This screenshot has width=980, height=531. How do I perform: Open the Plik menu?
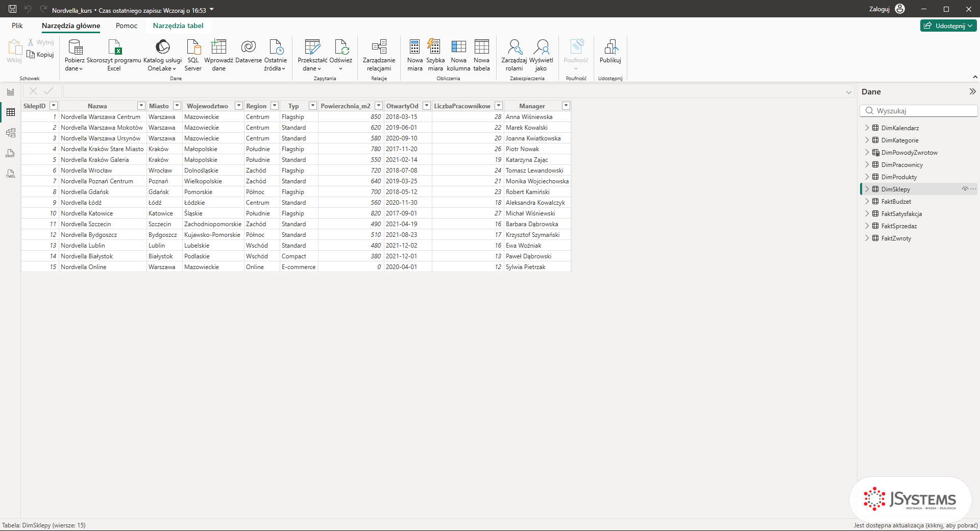coord(17,26)
